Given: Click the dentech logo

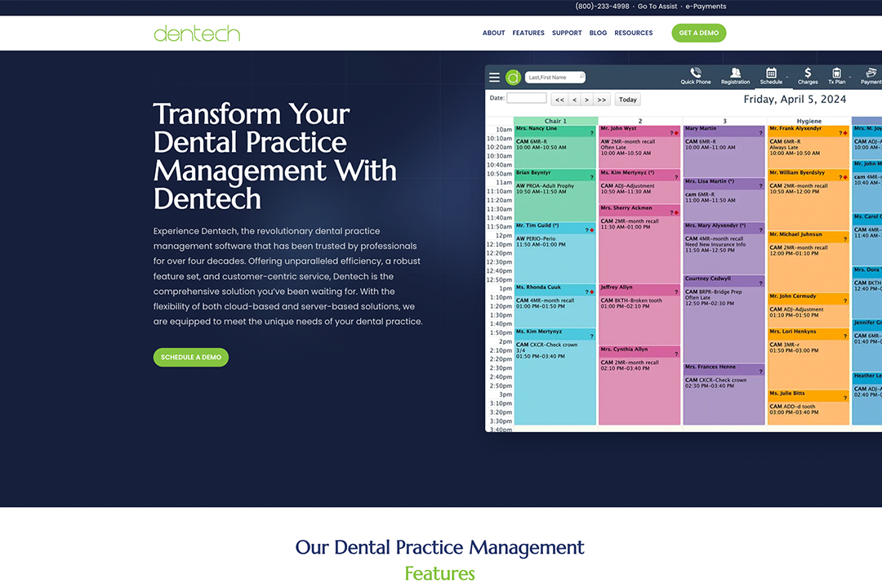Looking at the screenshot, I should pyautogui.click(x=197, y=33).
